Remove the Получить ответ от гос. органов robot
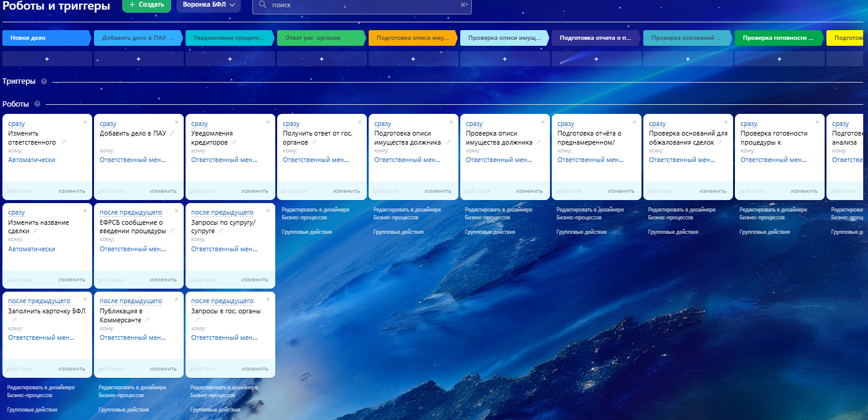The height and width of the screenshot is (420, 868). [x=360, y=122]
